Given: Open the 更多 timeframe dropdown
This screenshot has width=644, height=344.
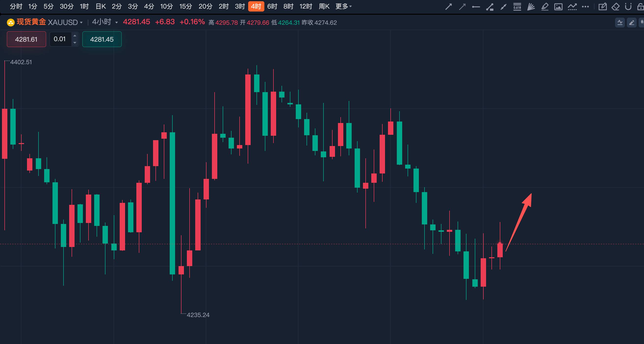Looking at the screenshot, I should point(344,6).
